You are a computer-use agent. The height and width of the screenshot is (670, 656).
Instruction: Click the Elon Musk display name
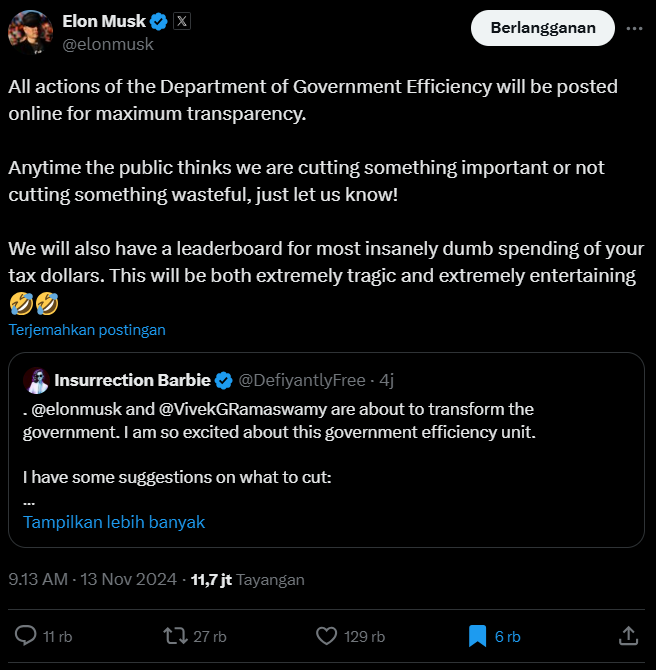103,21
